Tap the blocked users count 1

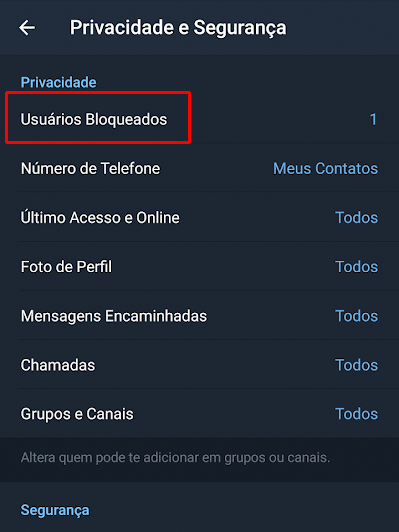pos(373,119)
